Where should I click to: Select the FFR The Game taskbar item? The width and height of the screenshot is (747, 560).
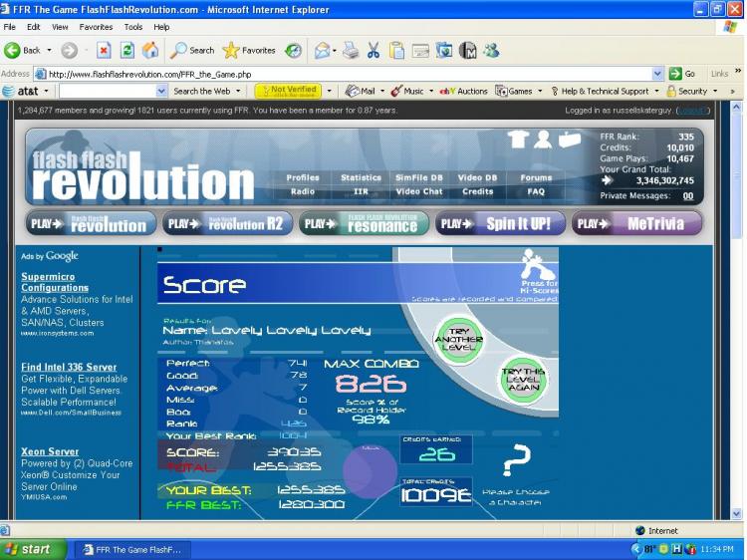[x=131, y=549]
